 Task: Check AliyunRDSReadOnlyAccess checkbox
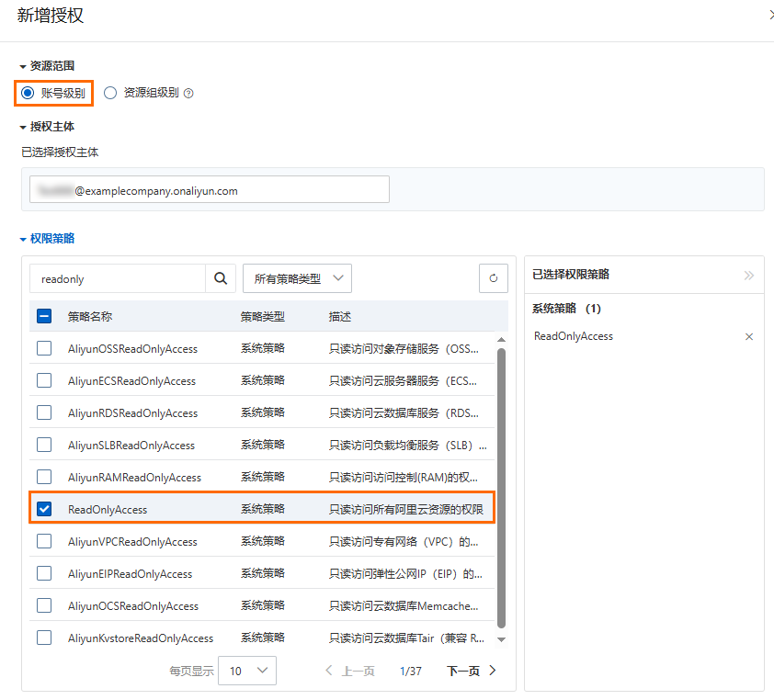[x=44, y=412]
